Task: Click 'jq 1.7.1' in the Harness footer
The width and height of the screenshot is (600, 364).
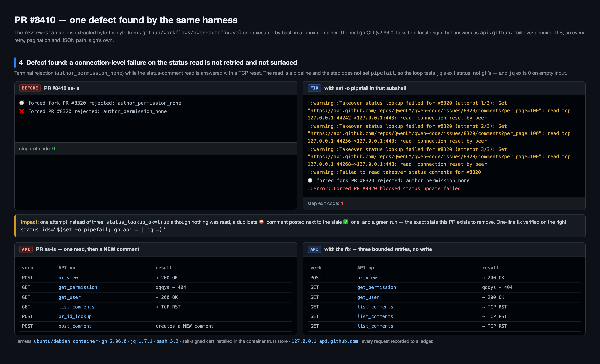Action: point(141,341)
